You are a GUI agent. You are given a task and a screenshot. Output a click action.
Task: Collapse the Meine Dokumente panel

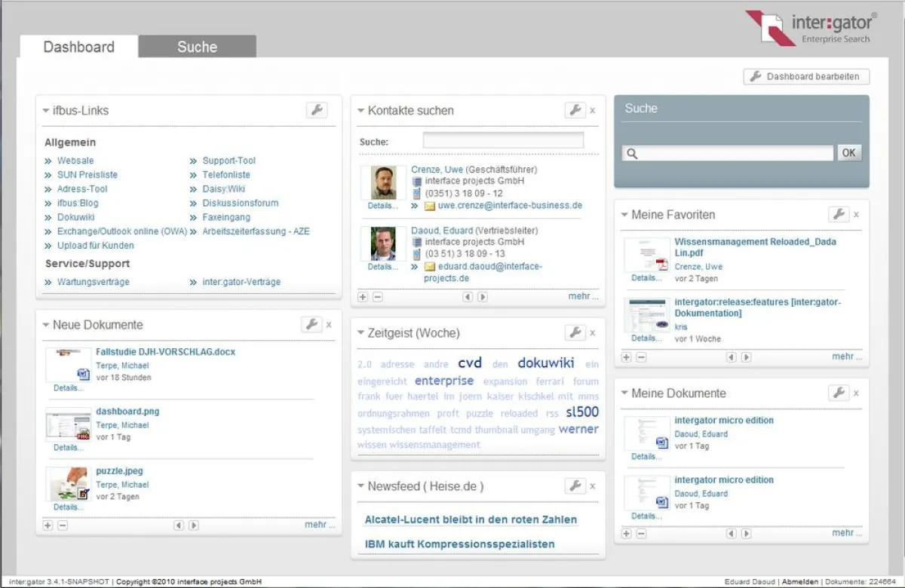click(625, 393)
